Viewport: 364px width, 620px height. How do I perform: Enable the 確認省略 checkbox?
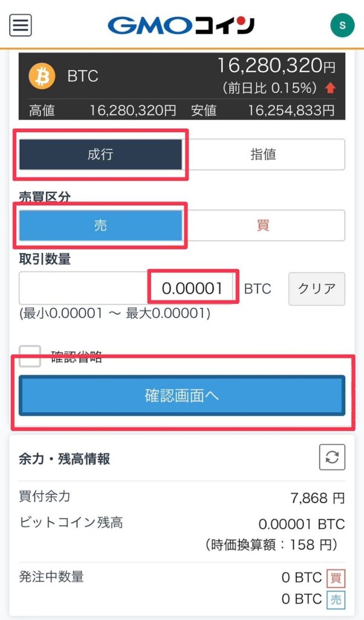pyautogui.click(x=30, y=356)
